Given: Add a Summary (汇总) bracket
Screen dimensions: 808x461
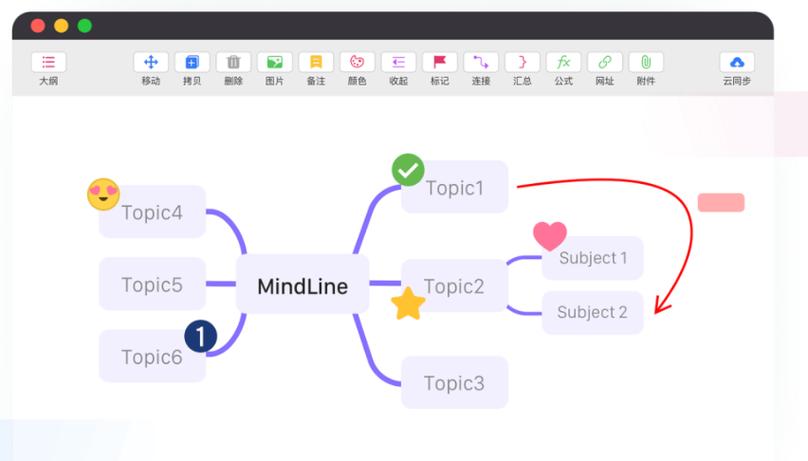Looking at the screenshot, I should pos(522,62).
